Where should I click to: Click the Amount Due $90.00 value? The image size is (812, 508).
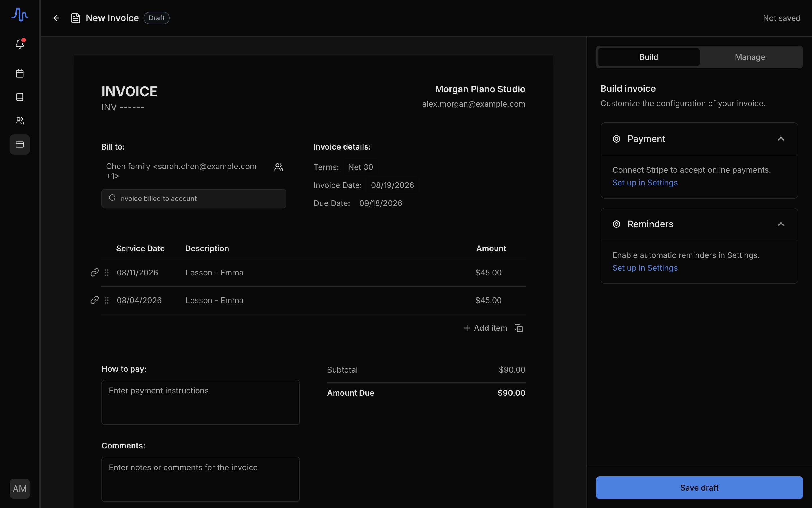[511, 393]
